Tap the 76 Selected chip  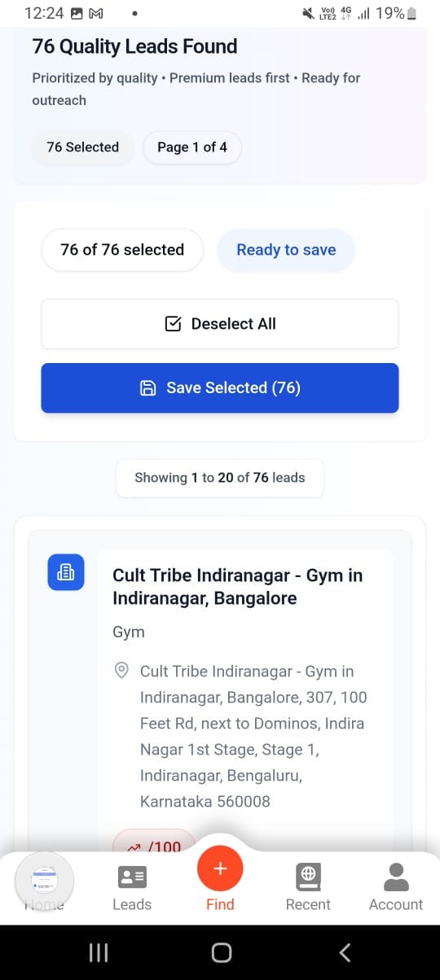83,147
